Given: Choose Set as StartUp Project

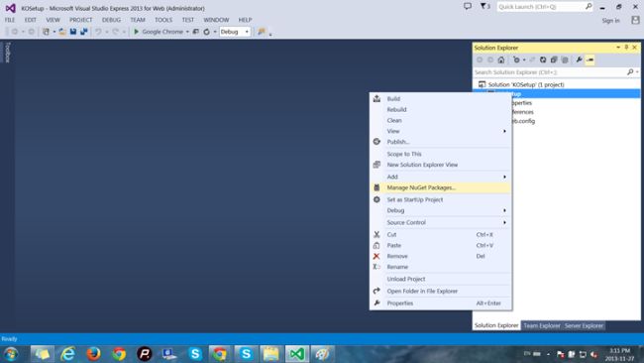Looking at the screenshot, I should pyautogui.click(x=440, y=199).
